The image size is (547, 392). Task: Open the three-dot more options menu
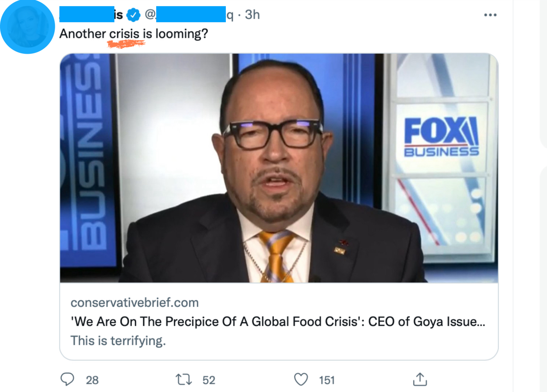coord(490,15)
